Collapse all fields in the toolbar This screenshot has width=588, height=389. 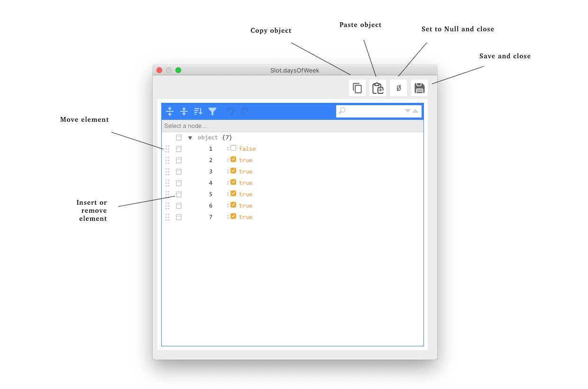[x=184, y=111]
